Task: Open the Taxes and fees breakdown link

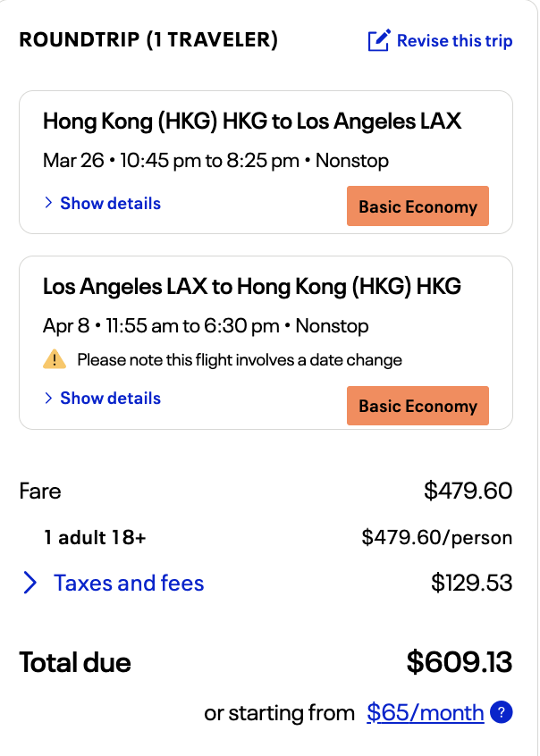Action: click(x=129, y=584)
